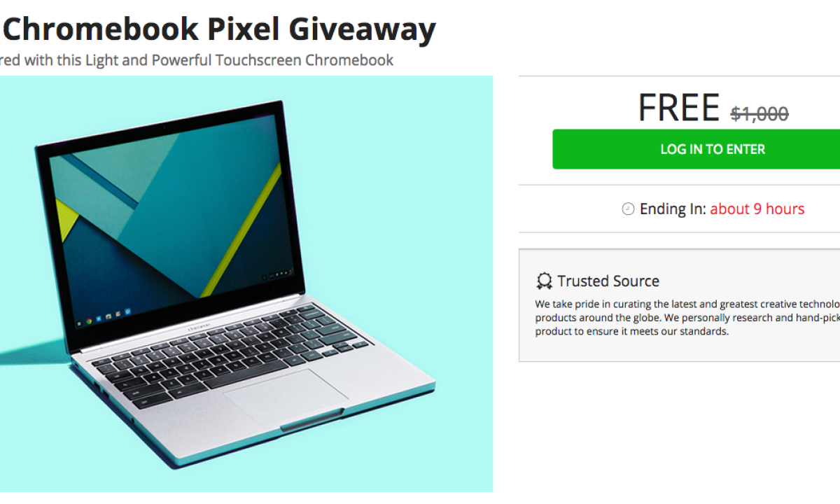Open the Chromebook Pixel product image

click(x=246, y=283)
